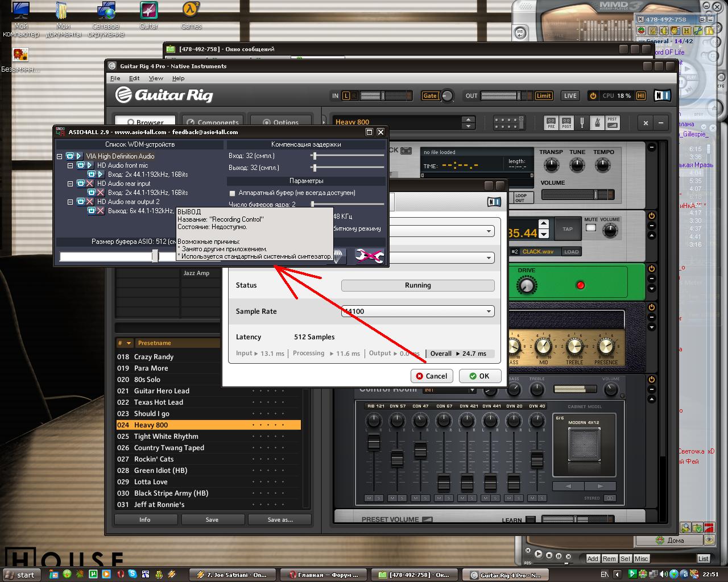728x582 pixels.
Task: Toggle the LOOP OUT button on tapedeck
Action: (x=520, y=198)
